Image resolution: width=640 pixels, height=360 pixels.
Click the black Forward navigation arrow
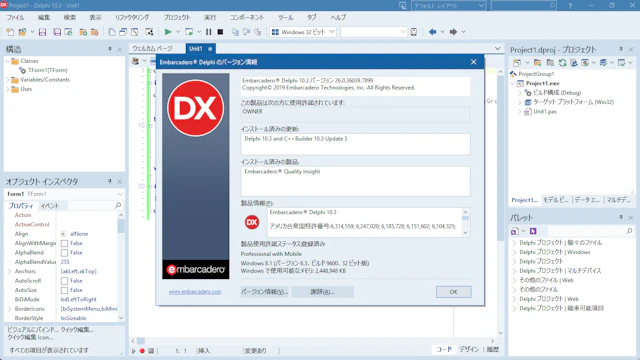pos(453,32)
